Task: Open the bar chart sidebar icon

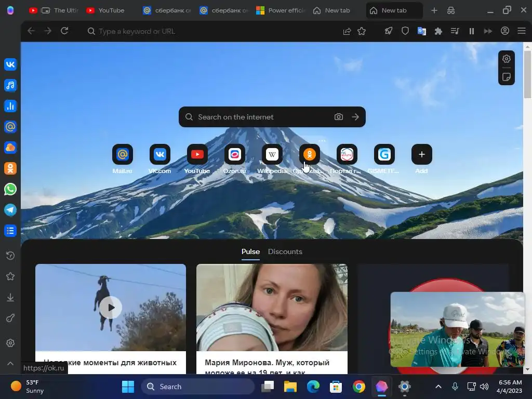Action: pos(10,106)
